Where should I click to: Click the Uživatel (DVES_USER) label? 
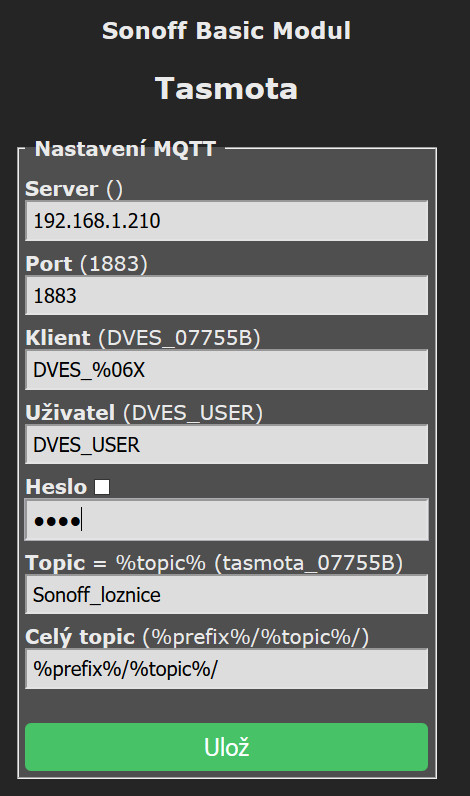(x=144, y=413)
